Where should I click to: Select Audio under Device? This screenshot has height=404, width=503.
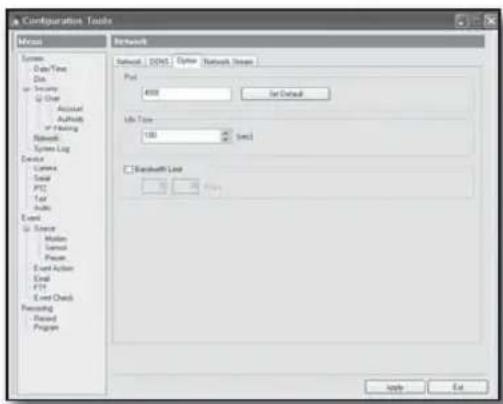point(42,208)
